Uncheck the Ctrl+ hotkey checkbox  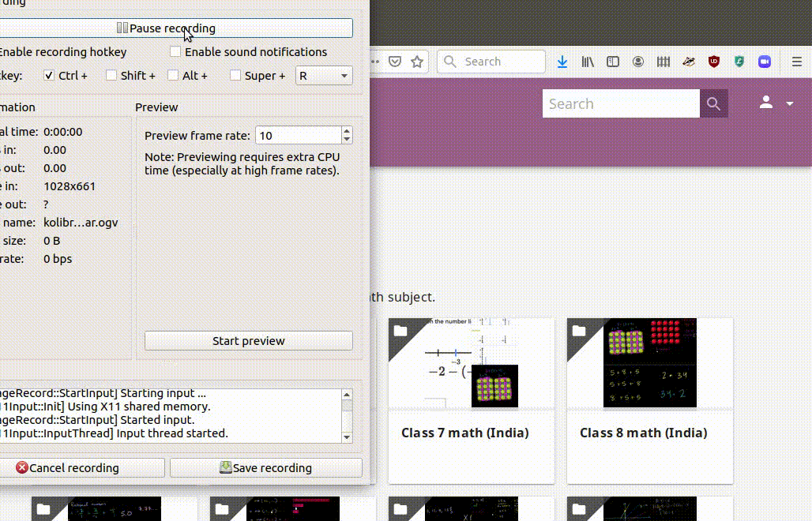coord(49,76)
